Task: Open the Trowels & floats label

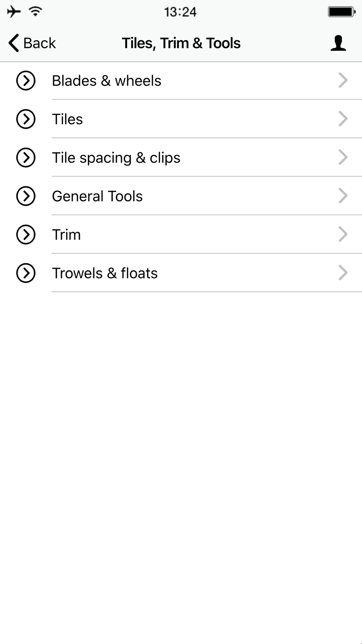Action: 105,273
